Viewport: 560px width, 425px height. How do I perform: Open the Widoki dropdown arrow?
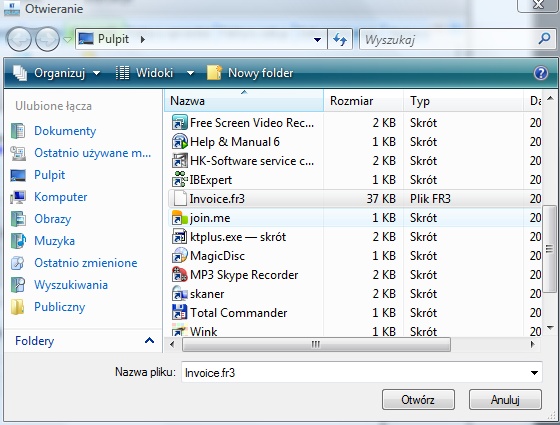click(190, 74)
